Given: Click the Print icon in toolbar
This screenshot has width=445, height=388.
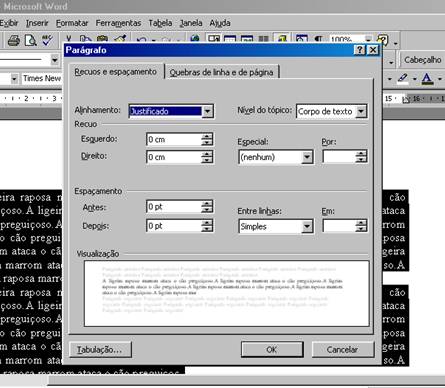Looking at the screenshot, I should (x=14, y=41).
